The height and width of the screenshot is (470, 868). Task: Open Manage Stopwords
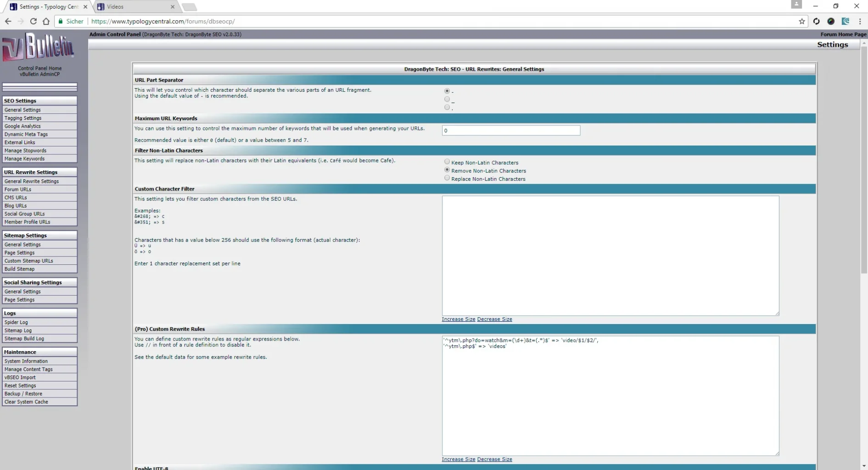(x=39, y=151)
